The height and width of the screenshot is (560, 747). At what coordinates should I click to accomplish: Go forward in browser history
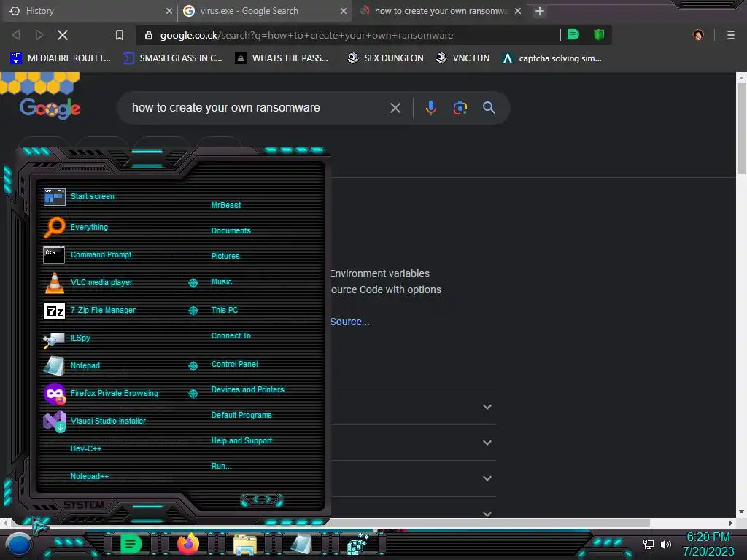[39, 35]
